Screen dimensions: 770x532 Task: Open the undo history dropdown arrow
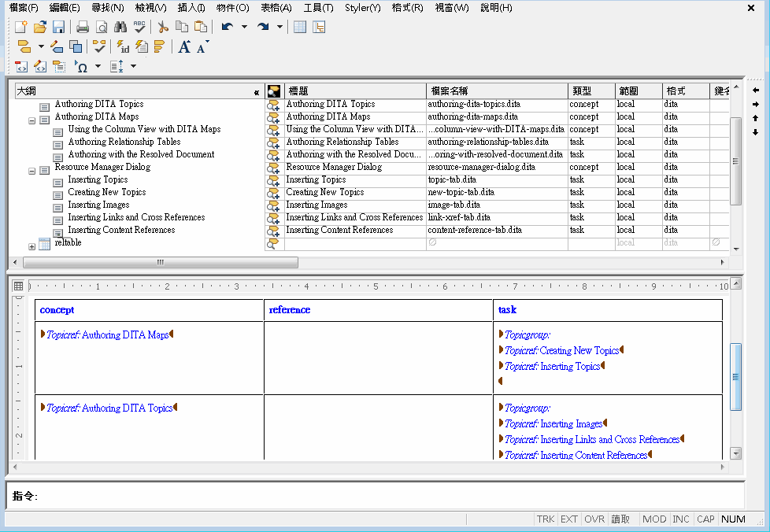coord(244,27)
